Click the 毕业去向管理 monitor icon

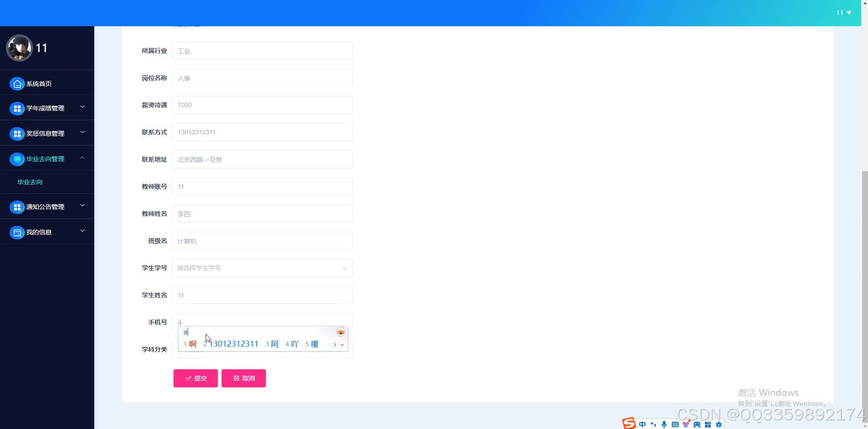click(x=17, y=159)
